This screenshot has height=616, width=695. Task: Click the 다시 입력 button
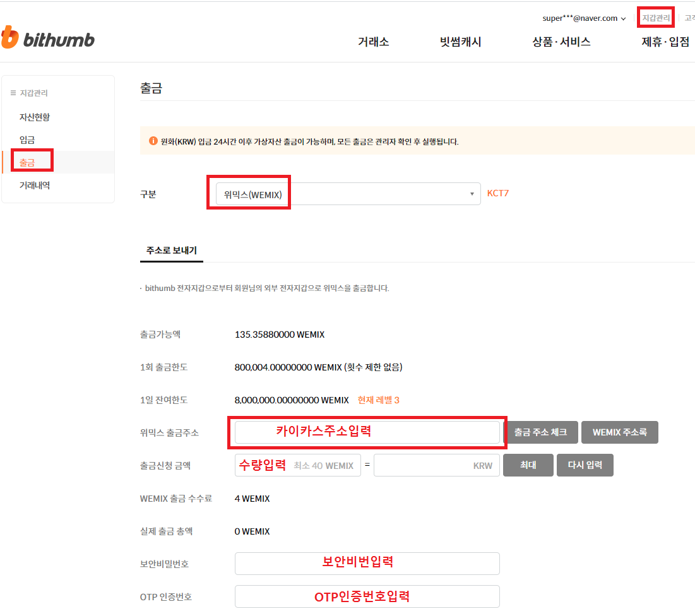tap(585, 465)
